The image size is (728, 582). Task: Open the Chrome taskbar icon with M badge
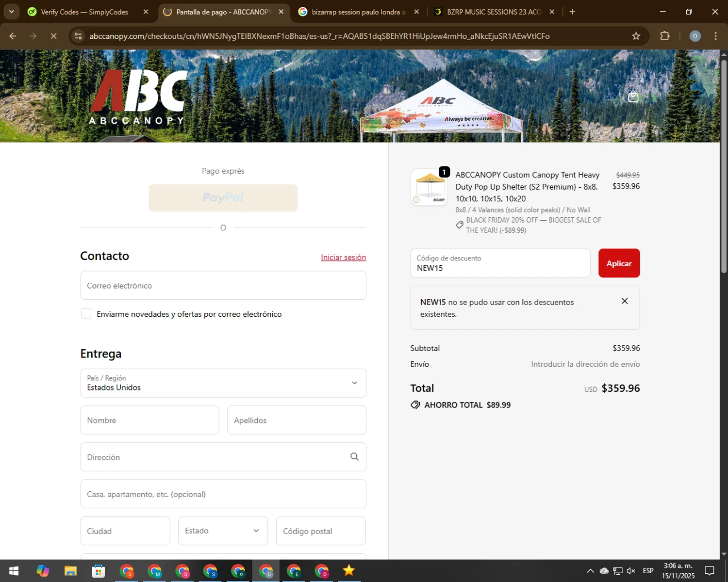point(154,571)
